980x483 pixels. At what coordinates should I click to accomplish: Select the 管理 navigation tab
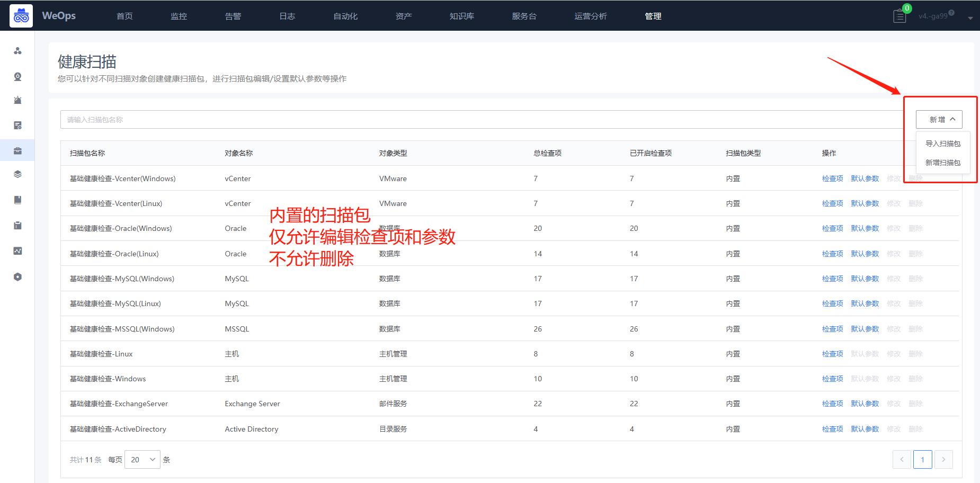click(x=653, y=16)
